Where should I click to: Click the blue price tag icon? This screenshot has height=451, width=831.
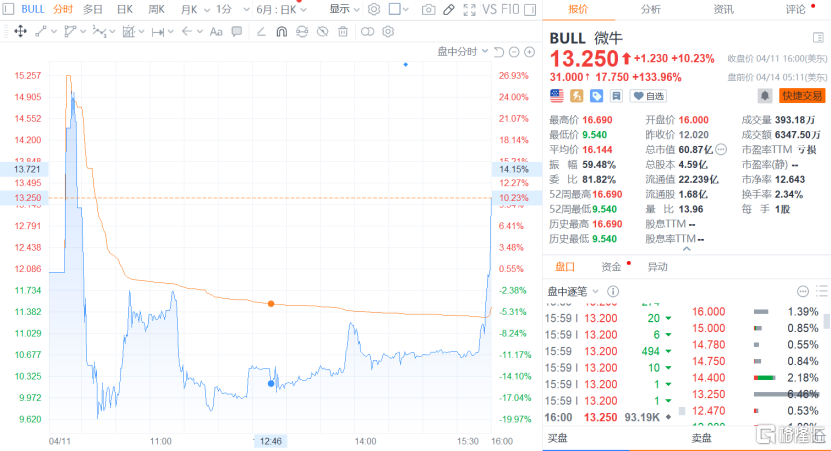point(596,96)
